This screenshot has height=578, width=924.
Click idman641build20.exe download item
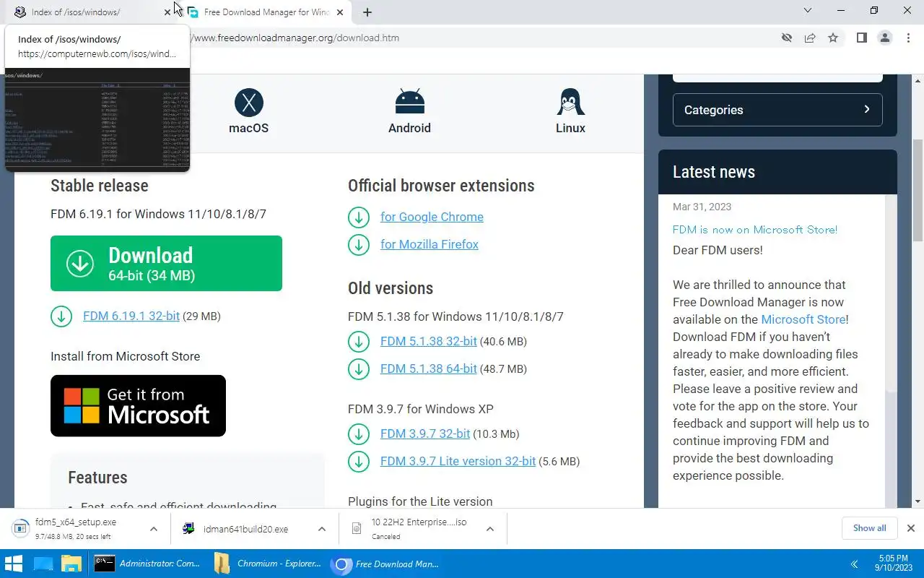click(245, 529)
